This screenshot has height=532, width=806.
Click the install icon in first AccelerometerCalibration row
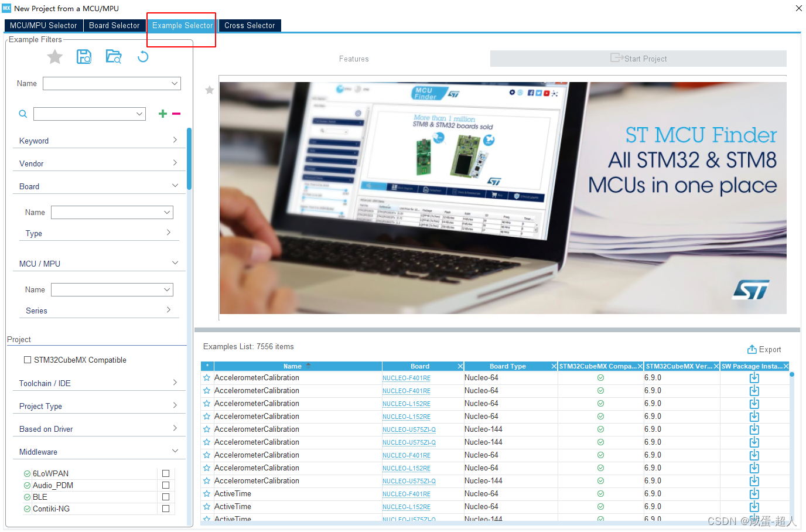[x=754, y=378]
